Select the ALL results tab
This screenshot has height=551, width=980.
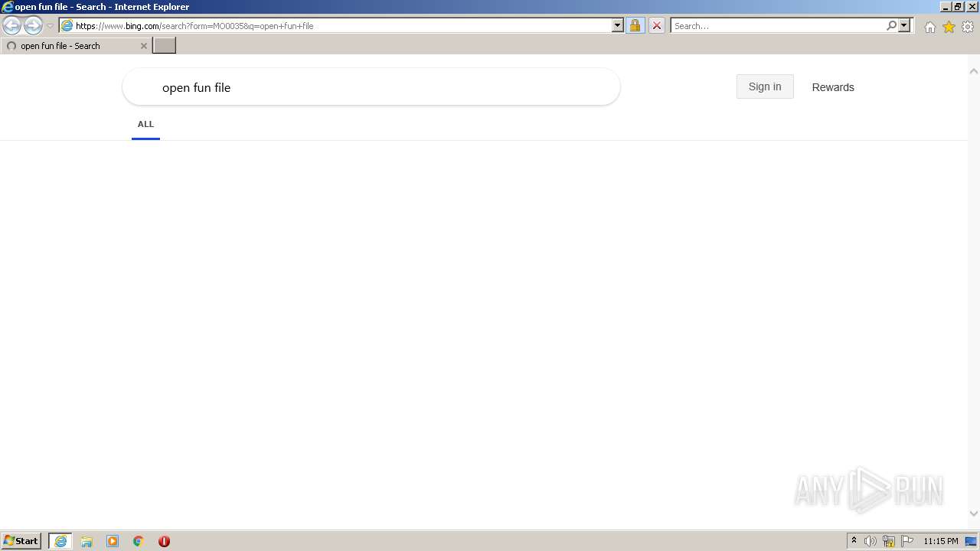click(x=145, y=124)
